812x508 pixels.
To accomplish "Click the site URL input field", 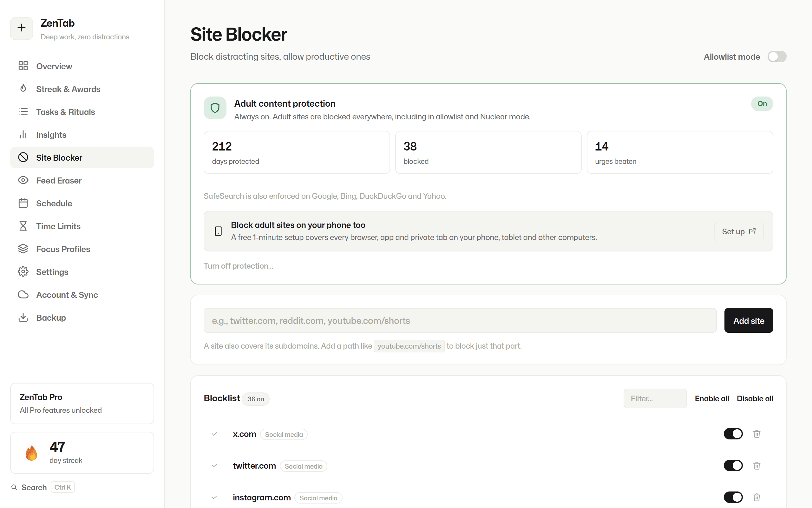I will coord(460,321).
